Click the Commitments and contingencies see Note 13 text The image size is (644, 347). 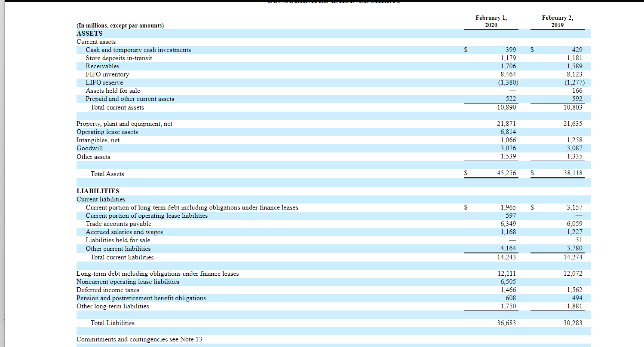click(138, 339)
